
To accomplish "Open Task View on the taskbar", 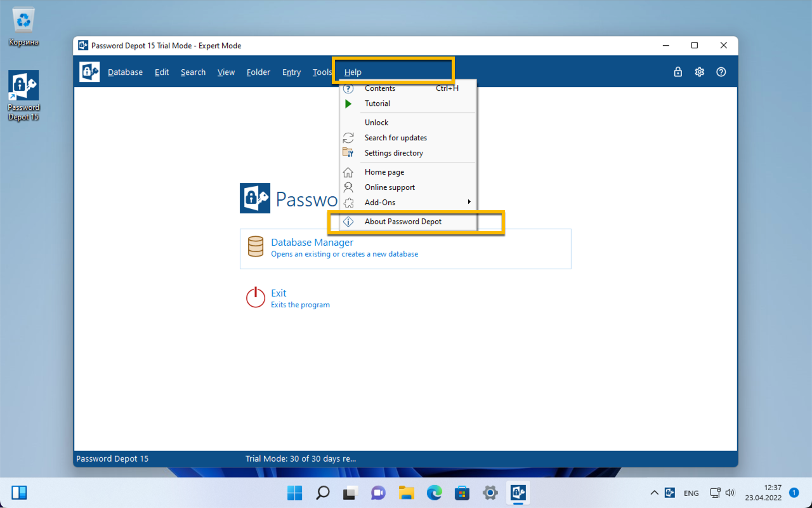I will click(351, 492).
